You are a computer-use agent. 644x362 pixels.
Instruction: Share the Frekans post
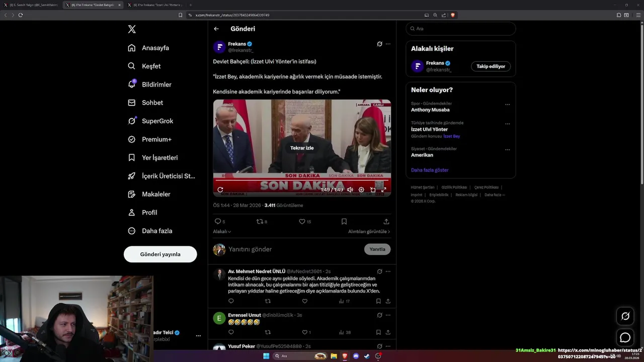[386, 221]
